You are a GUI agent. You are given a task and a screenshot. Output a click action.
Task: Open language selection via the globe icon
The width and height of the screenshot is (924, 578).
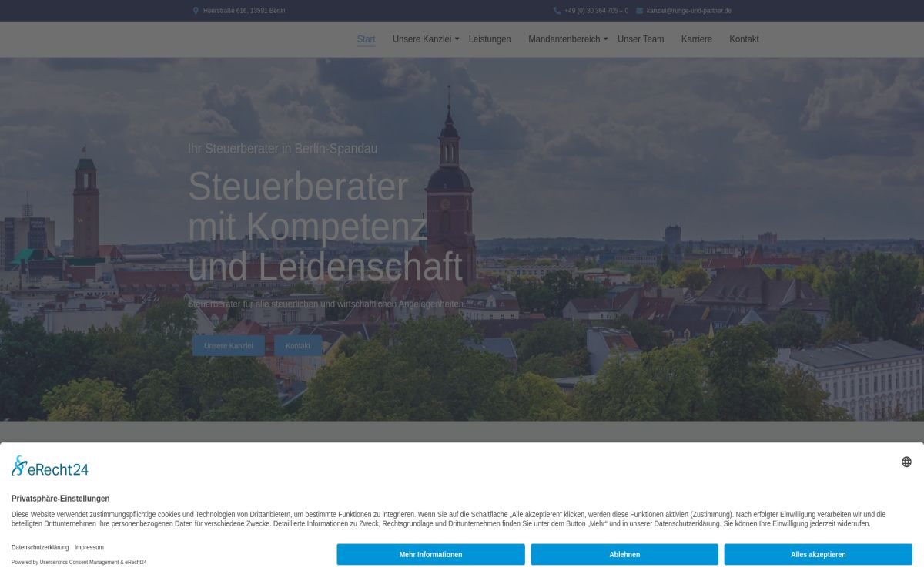pos(906,462)
